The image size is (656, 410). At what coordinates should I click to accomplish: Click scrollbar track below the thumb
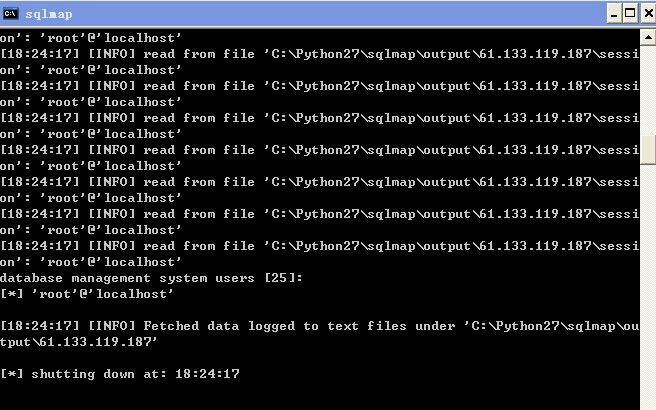pyautogui.click(x=648, y=284)
